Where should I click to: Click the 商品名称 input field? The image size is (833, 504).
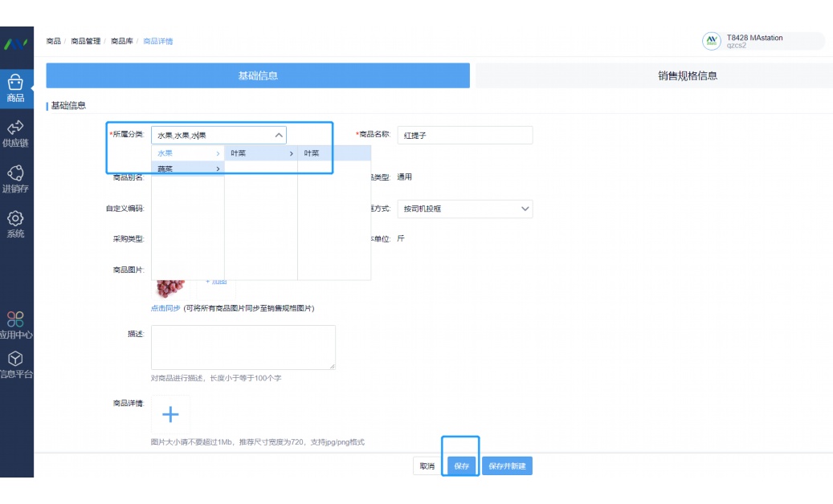464,136
